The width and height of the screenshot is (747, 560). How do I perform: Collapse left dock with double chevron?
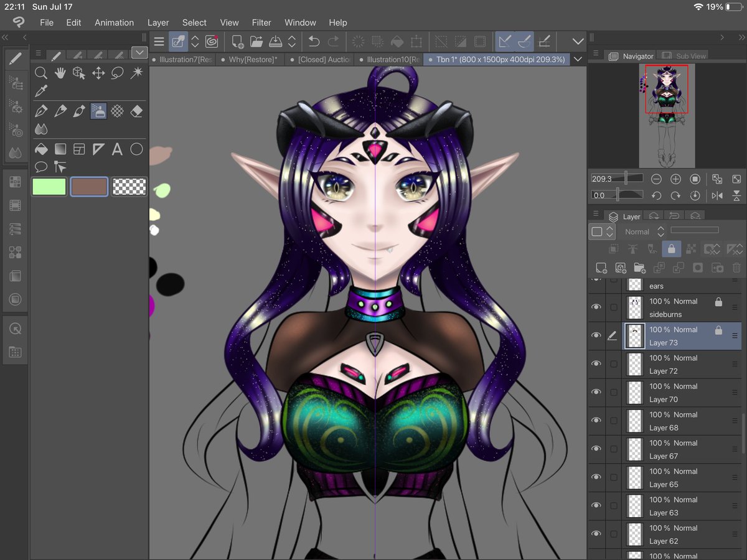pyautogui.click(x=6, y=37)
